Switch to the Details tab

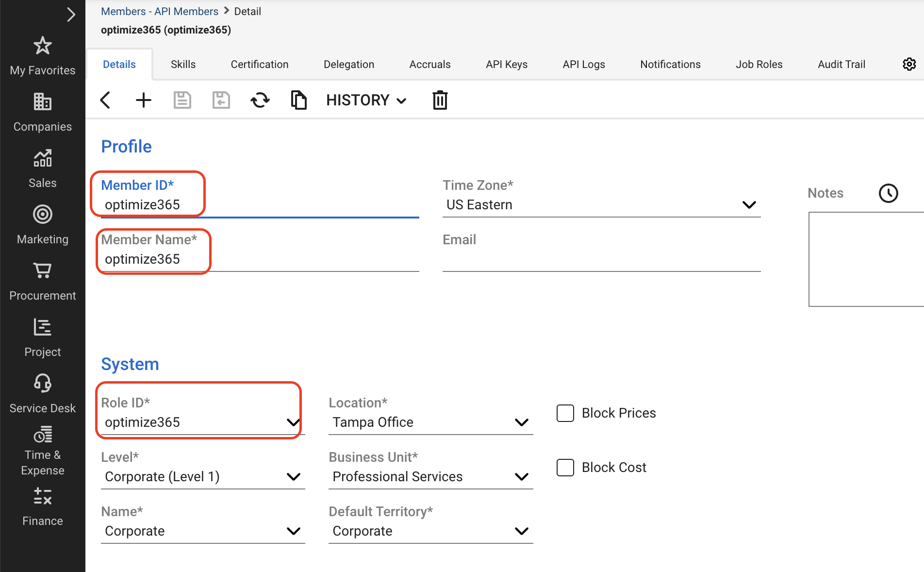(x=119, y=64)
